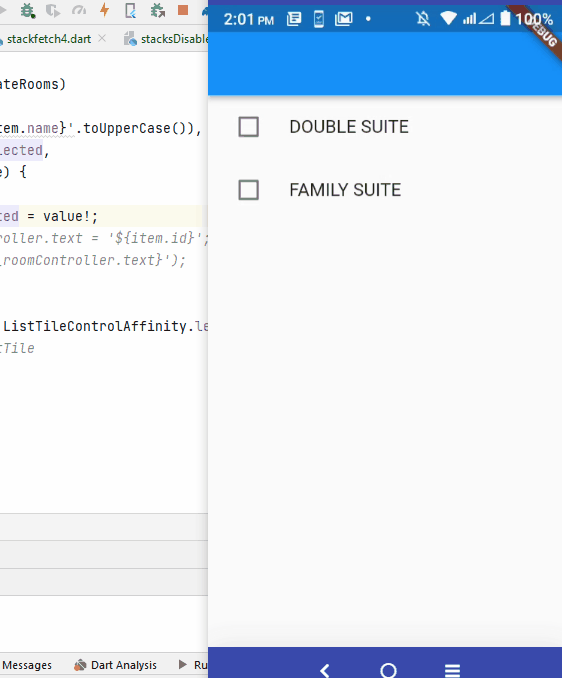Switch to stackfetch4.dart tab
The width and height of the screenshot is (562, 678).
pyautogui.click(x=49, y=39)
